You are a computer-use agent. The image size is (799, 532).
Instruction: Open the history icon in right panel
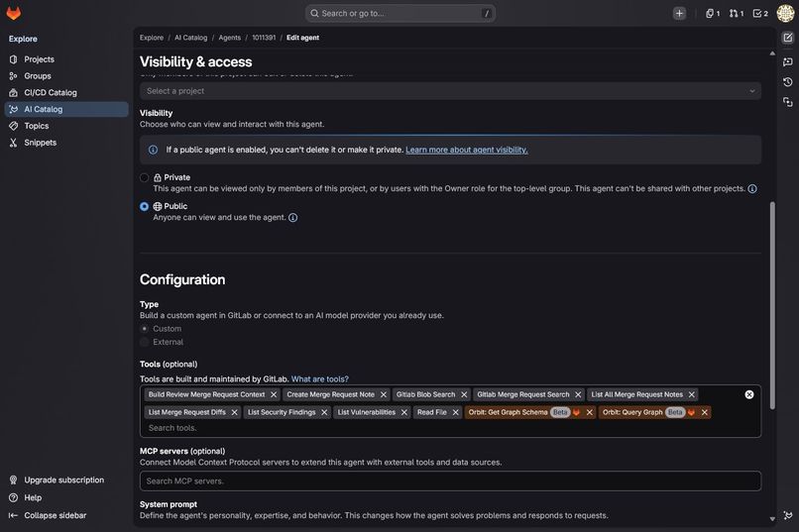(x=788, y=82)
